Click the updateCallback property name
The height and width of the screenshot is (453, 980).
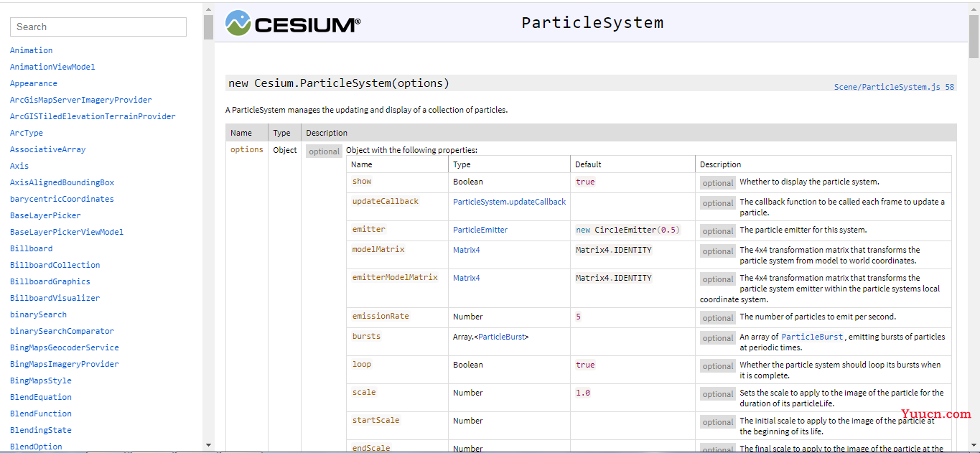pos(386,201)
